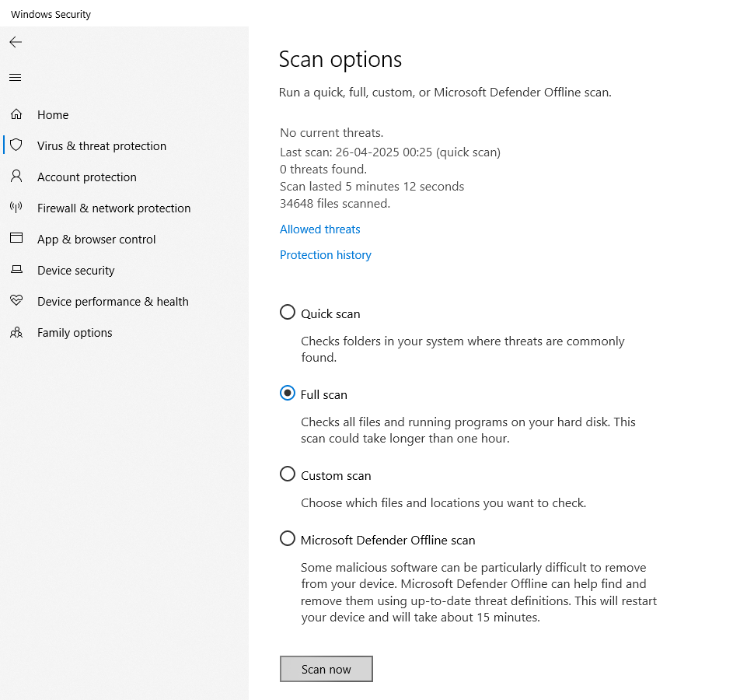
Task: Open Home in the sidebar
Action: 53,115
